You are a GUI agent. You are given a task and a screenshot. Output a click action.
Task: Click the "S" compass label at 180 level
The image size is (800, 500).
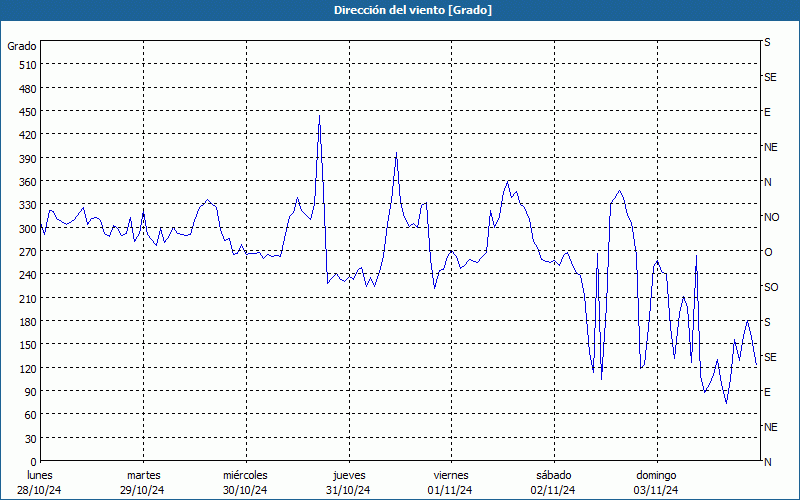coord(767,322)
